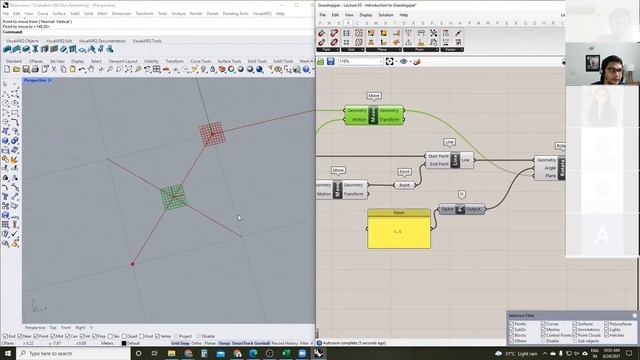
Task: Click the red car icon in Rhino toolbar
Action: click(166, 69)
